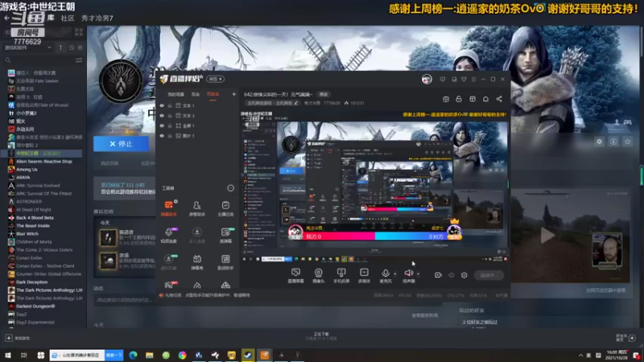Open the 读弹幕 tool
Viewport: 644px width, 362px height.
coord(225,235)
